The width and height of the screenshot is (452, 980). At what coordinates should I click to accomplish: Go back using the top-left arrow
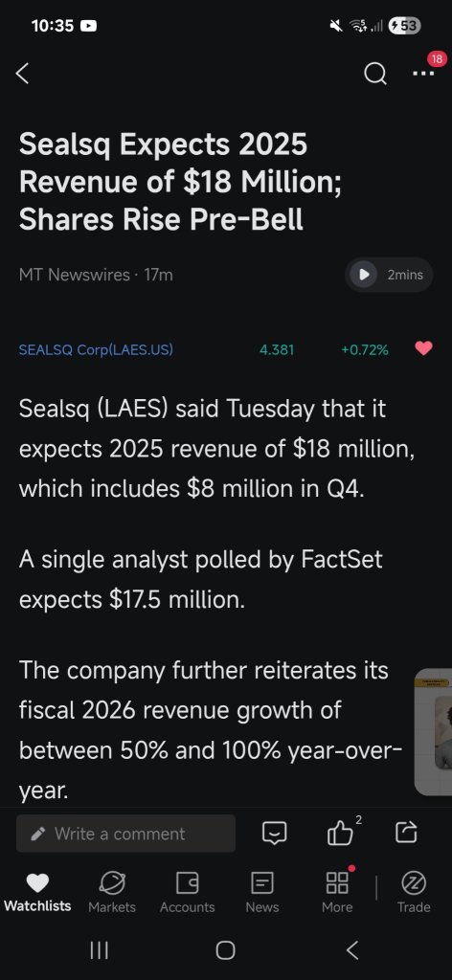point(22,74)
